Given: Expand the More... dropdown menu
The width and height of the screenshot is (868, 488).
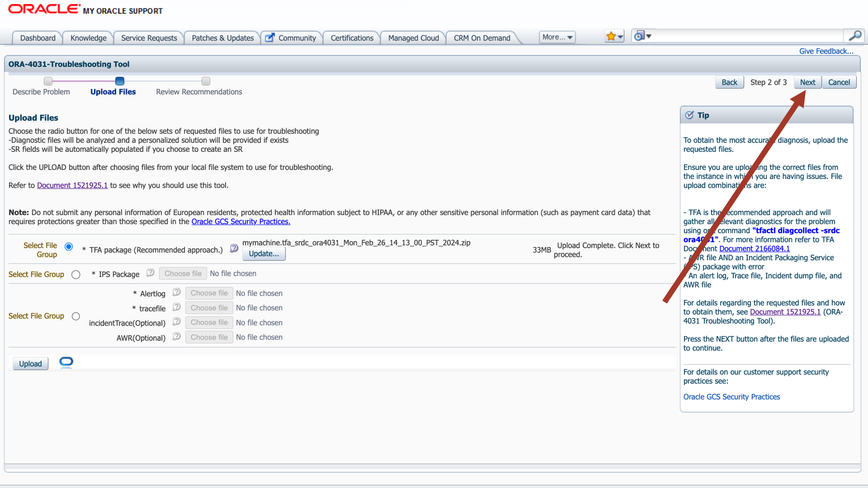Looking at the screenshot, I should pos(557,37).
